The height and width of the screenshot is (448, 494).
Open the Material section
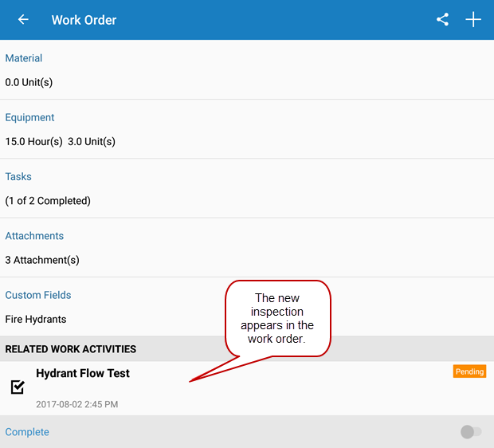pos(24,58)
